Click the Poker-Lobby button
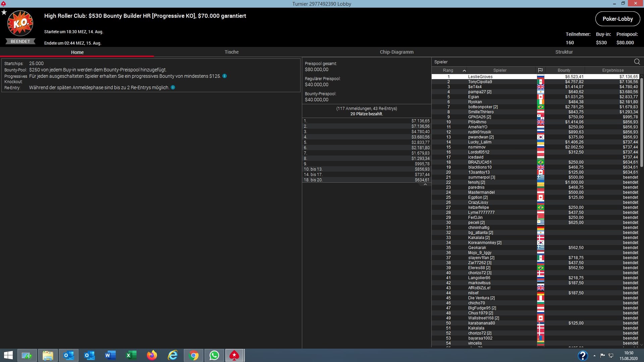 618,19
